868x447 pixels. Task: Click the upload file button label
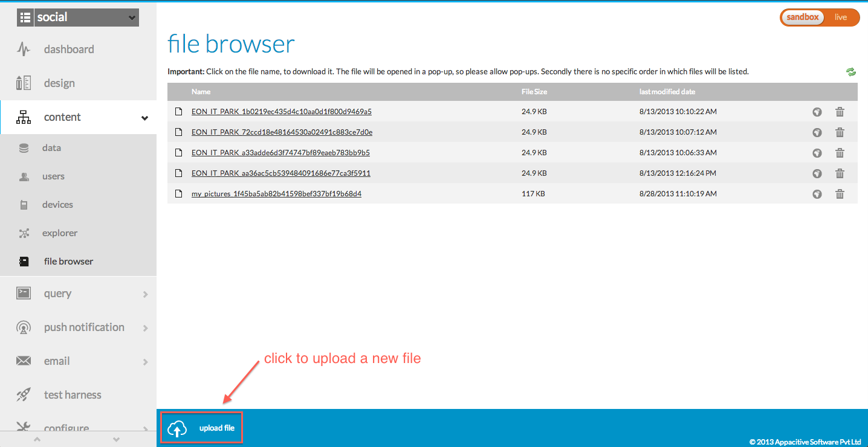point(217,428)
